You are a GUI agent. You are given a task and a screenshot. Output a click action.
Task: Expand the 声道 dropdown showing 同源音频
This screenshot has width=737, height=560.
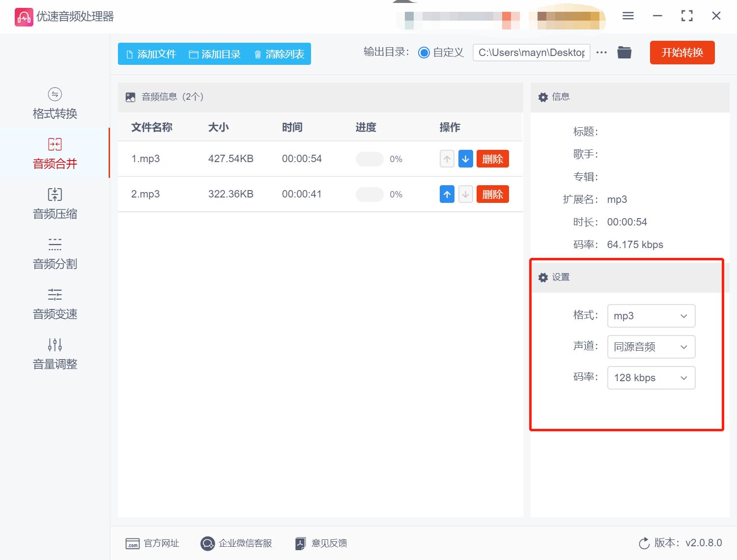pyautogui.click(x=651, y=347)
